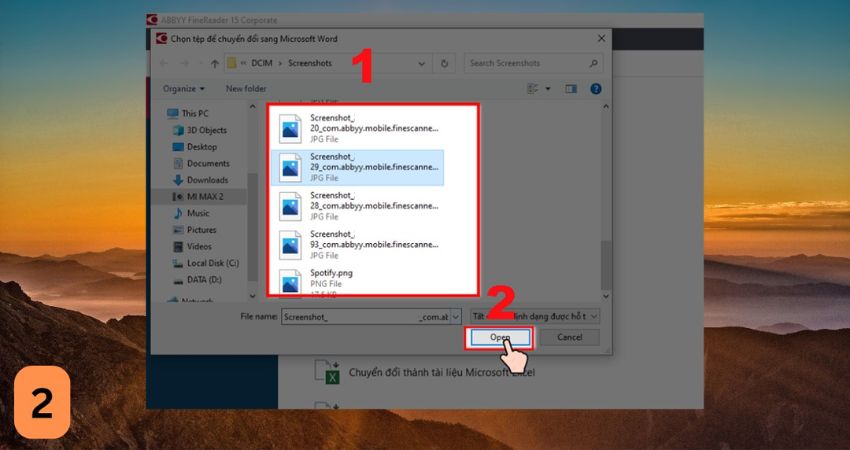Open the Downloads folder in sidebar
The width and height of the screenshot is (850, 450).
tap(207, 180)
